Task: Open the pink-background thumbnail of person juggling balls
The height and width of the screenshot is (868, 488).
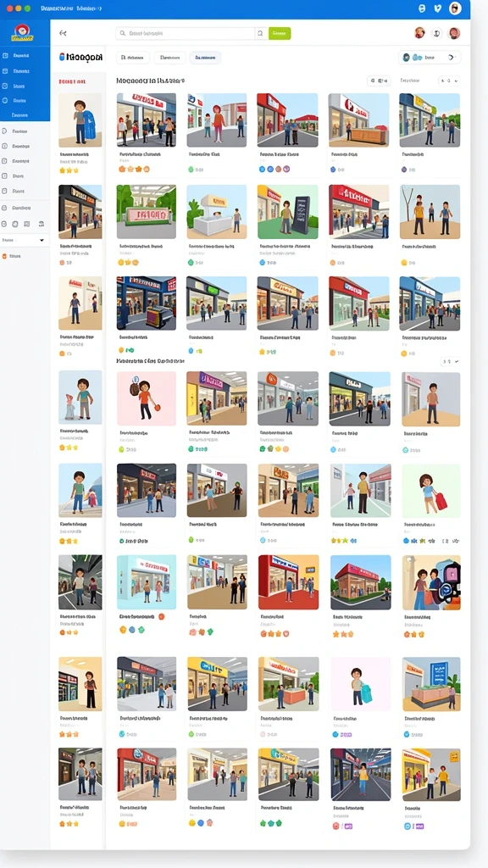Action: pyautogui.click(x=147, y=398)
